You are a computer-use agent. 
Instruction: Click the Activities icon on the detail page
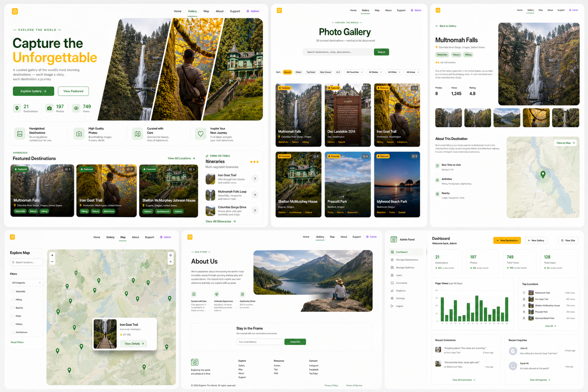(x=437, y=180)
